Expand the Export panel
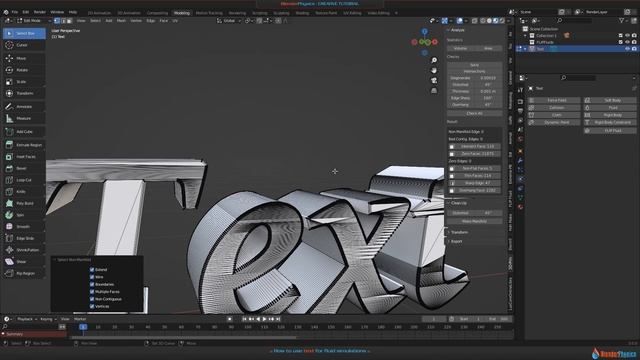This screenshot has height=360, width=640. coord(449,241)
